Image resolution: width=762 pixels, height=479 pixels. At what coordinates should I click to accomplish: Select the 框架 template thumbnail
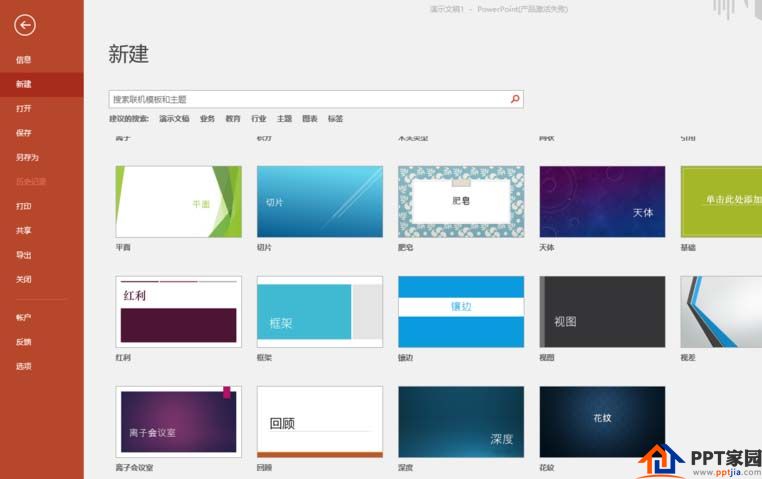[x=320, y=312]
